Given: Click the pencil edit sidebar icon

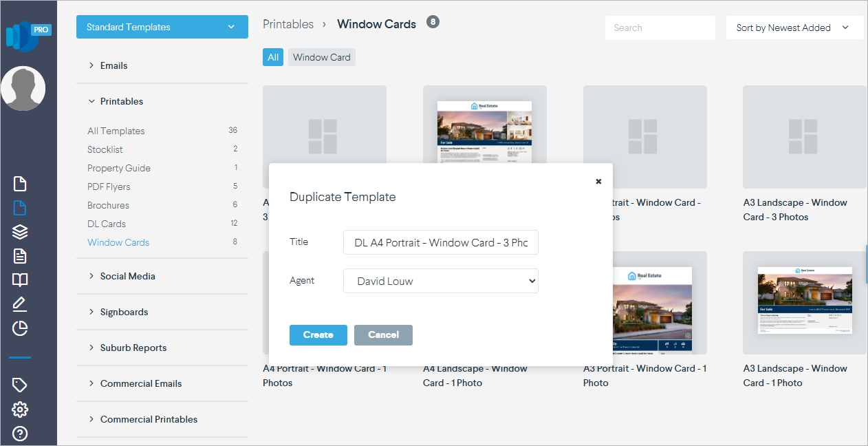Looking at the screenshot, I should coord(20,304).
